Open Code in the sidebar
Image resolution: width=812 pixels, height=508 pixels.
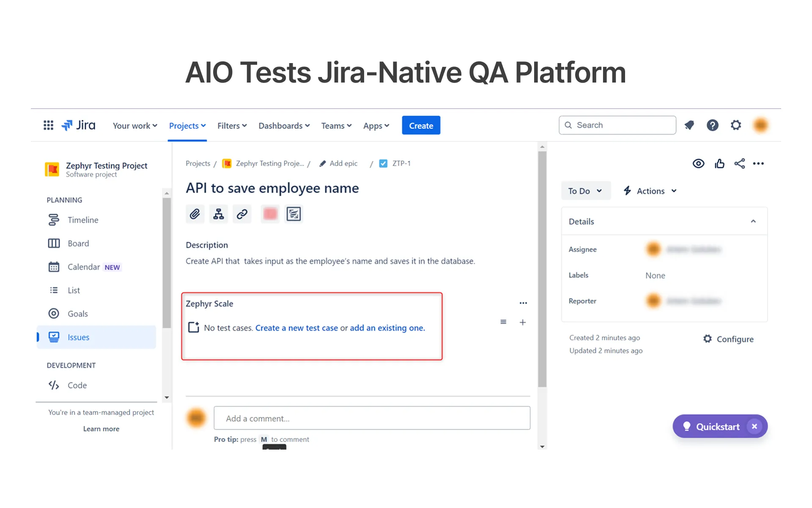(x=96, y=385)
